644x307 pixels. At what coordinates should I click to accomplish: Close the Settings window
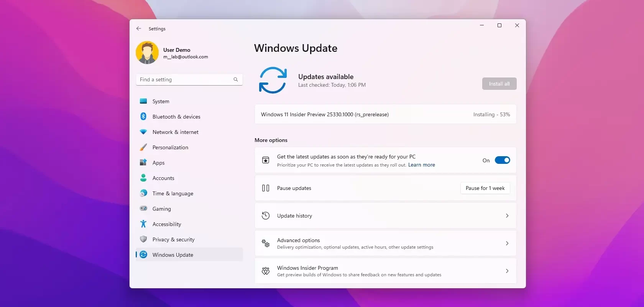point(517,25)
